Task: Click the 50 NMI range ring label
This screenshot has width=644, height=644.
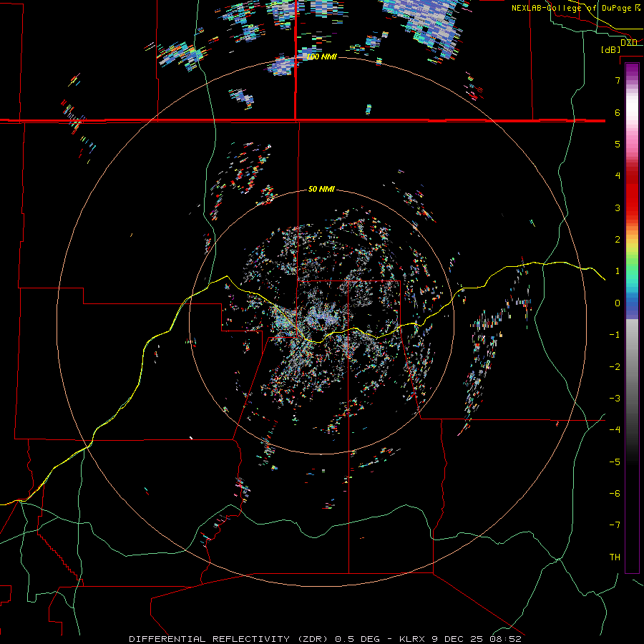Action: tap(321, 189)
